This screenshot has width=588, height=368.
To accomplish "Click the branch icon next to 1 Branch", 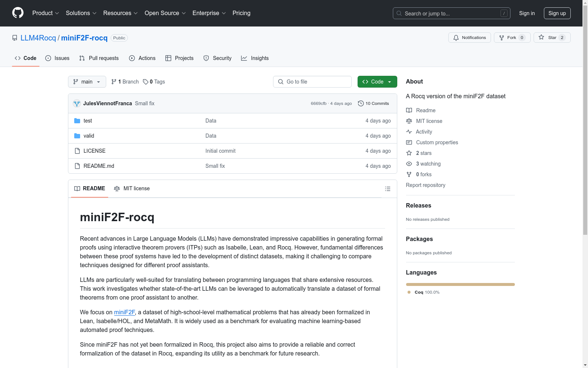I will [114, 82].
